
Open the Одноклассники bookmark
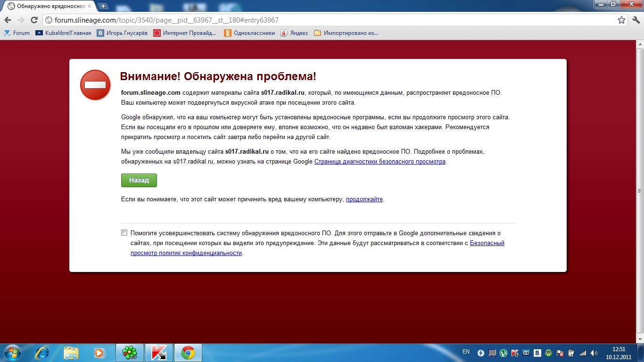pyautogui.click(x=249, y=33)
